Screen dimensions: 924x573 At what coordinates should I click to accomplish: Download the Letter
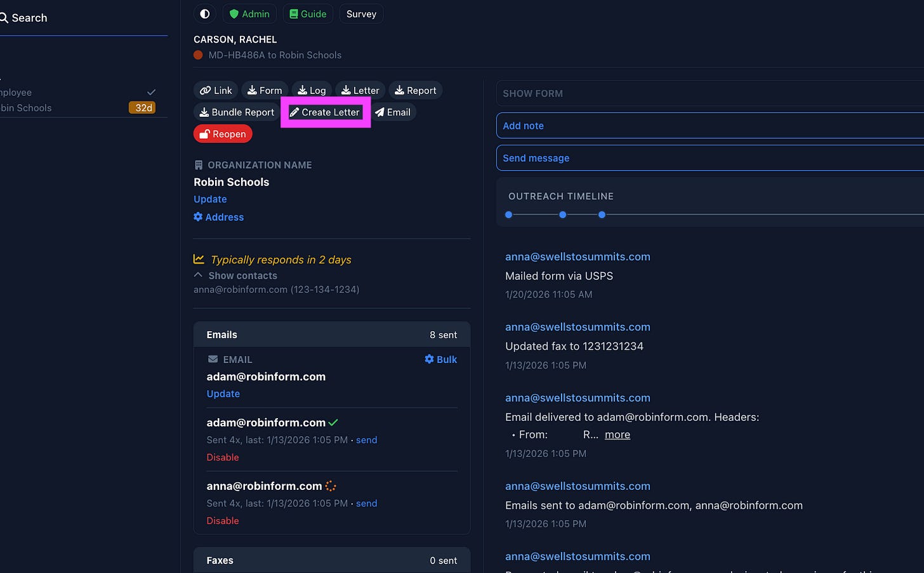coord(360,90)
